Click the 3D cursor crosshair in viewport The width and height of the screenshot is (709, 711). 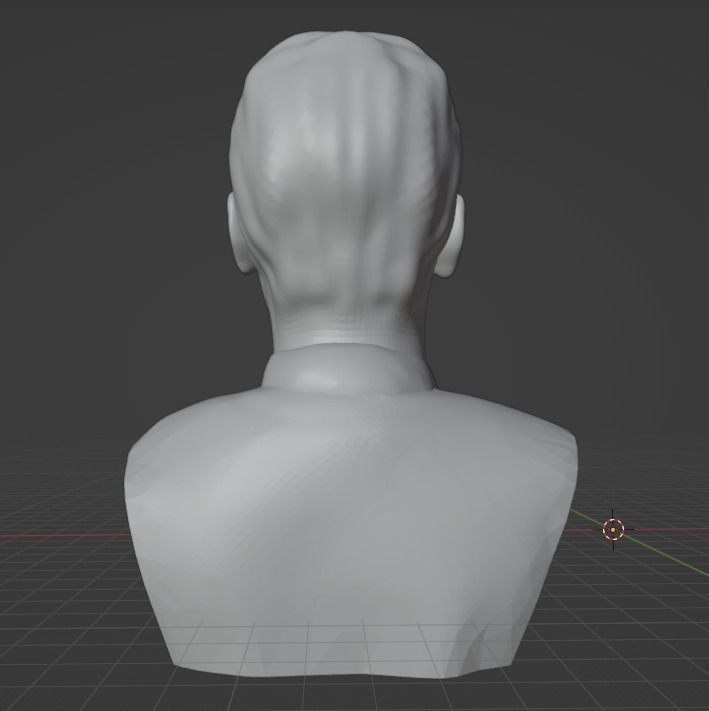pyautogui.click(x=613, y=529)
